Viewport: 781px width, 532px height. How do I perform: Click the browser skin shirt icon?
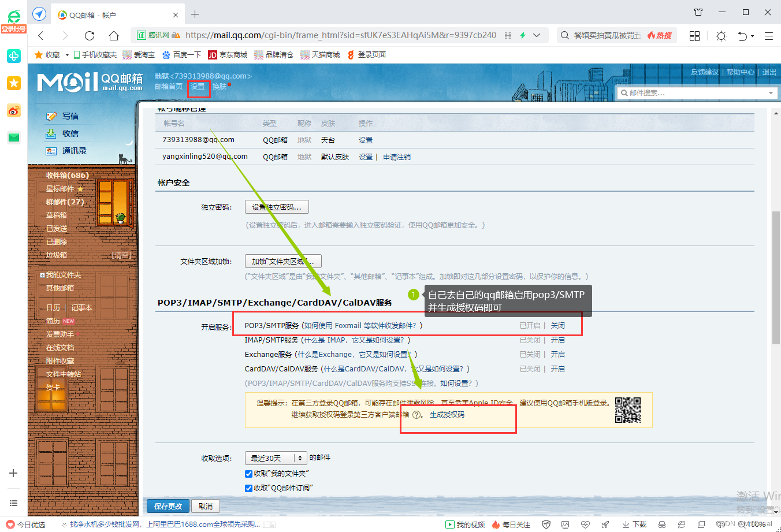click(x=698, y=12)
